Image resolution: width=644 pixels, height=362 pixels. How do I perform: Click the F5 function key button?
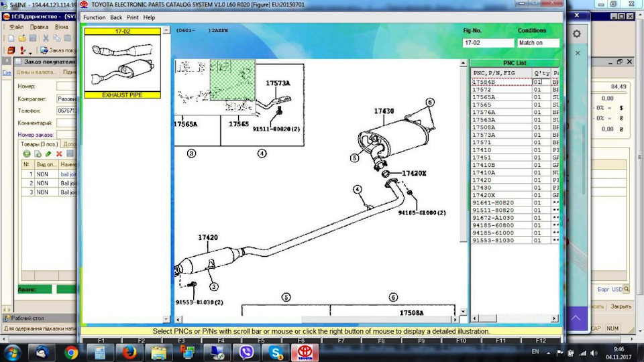261,341
